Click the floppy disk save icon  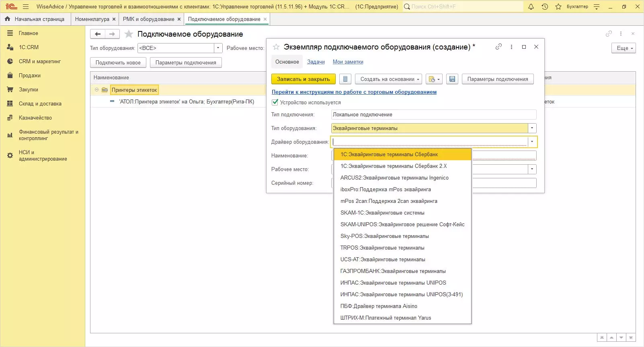tap(452, 79)
